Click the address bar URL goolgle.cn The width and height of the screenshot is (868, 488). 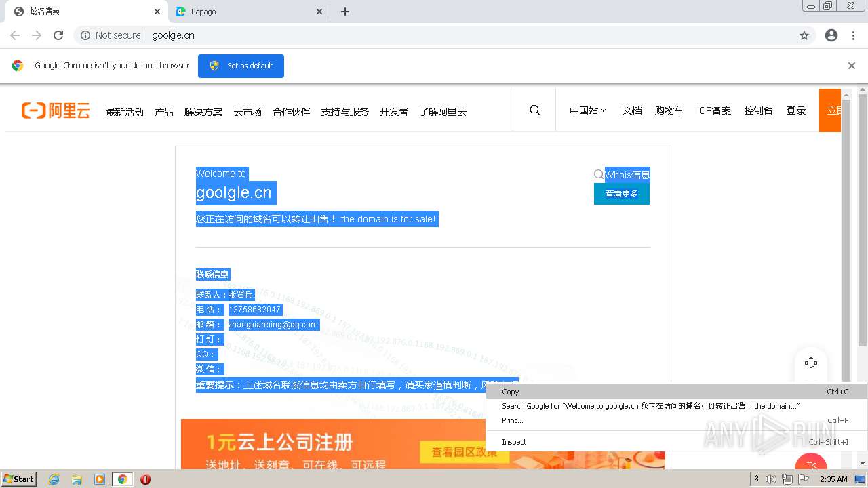coord(174,35)
